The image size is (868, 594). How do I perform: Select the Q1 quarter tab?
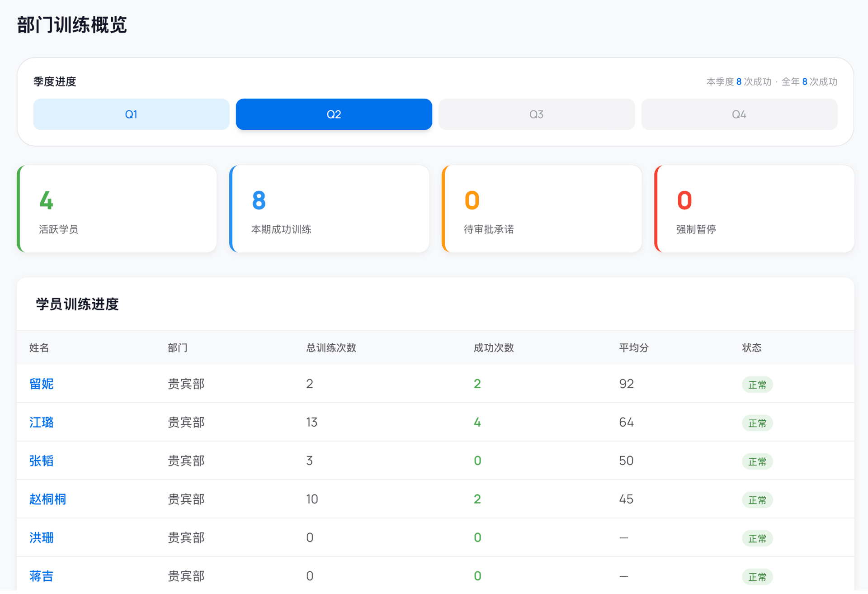pyautogui.click(x=131, y=114)
